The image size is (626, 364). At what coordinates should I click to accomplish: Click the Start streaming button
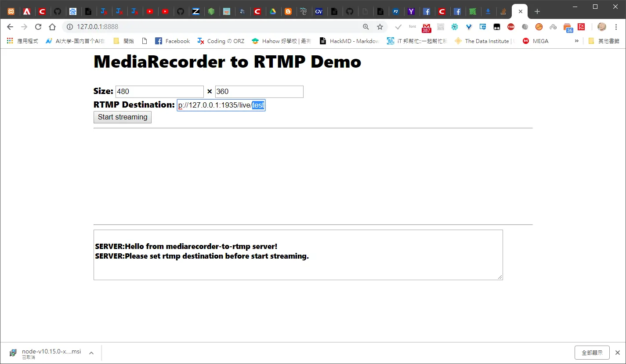[123, 117]
